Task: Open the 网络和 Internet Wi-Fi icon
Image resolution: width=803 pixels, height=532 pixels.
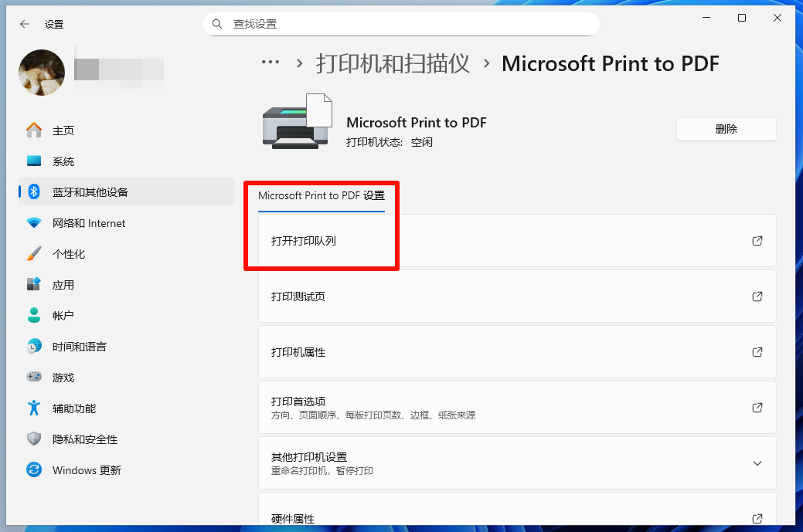Action: tap(34, 223)
